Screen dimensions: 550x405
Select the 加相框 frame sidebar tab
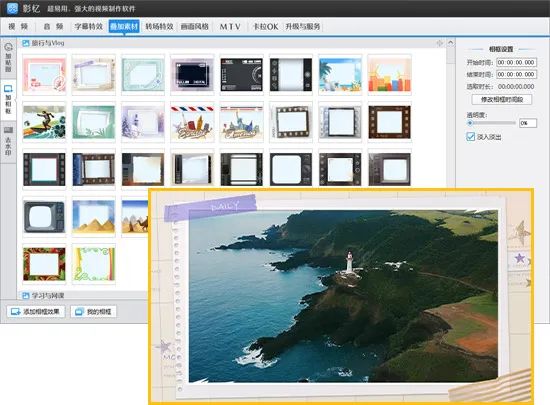tap(8, 100)
